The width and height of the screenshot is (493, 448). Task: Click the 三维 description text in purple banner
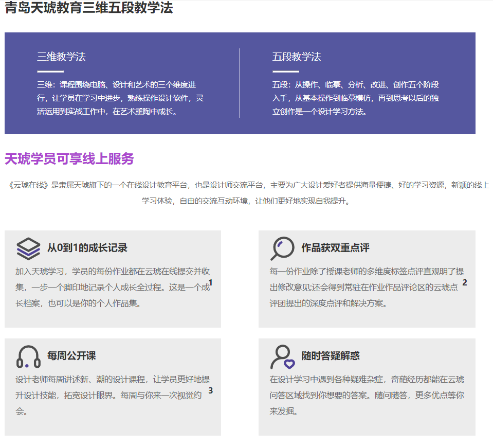pyautogui.click(x=120, y=98)
